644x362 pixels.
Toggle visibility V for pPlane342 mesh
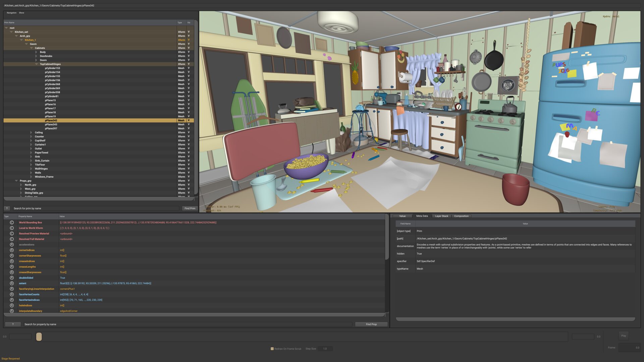(189, 120)
